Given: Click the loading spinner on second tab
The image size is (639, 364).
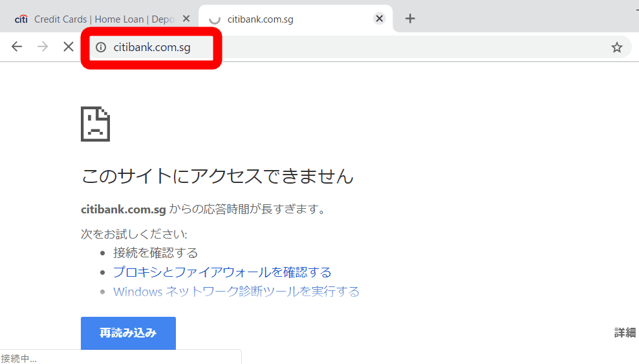Looking at the screenshot, I should pyautogui.click(x=214, y=19).
